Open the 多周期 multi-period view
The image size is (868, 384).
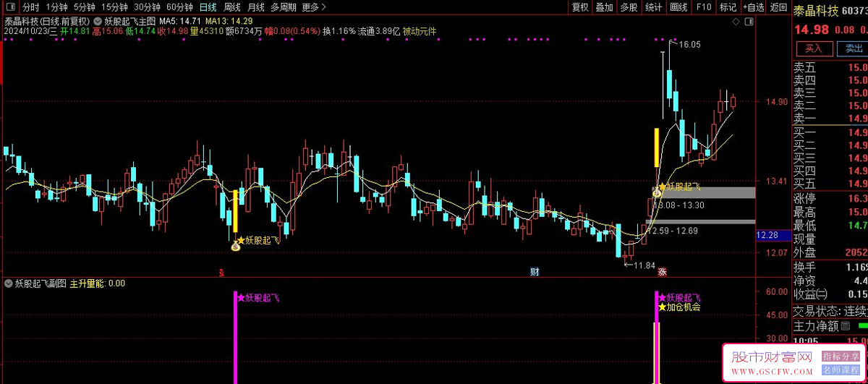(x=284, y=7)
